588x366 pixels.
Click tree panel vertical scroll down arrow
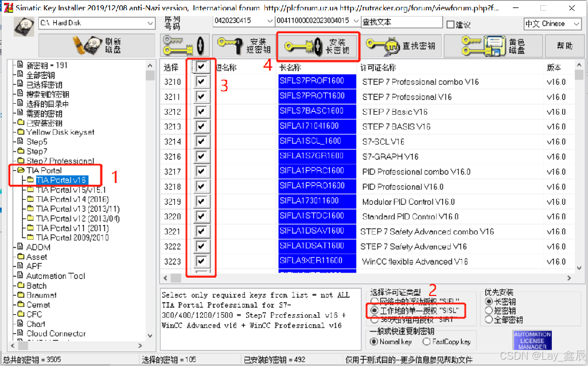(x=150, y=336)
